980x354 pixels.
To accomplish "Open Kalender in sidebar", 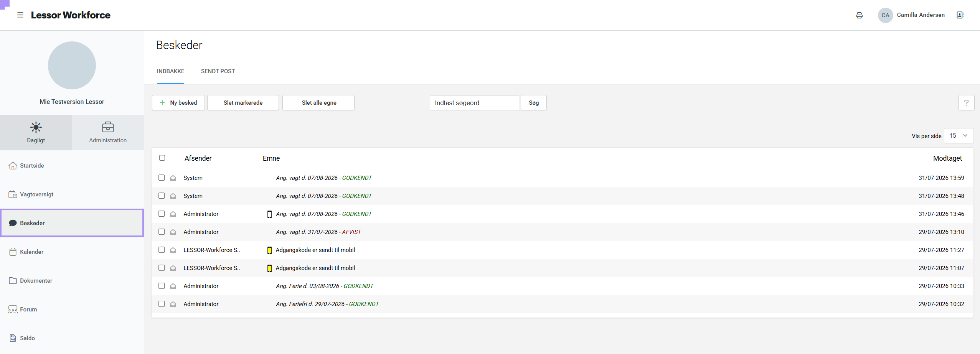I will (x=72, y=252).
